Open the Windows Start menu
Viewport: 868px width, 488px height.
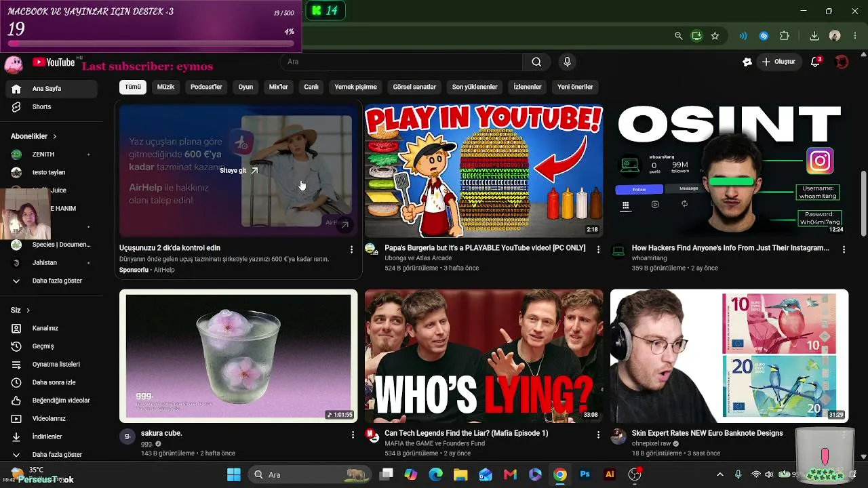[234, 474]
